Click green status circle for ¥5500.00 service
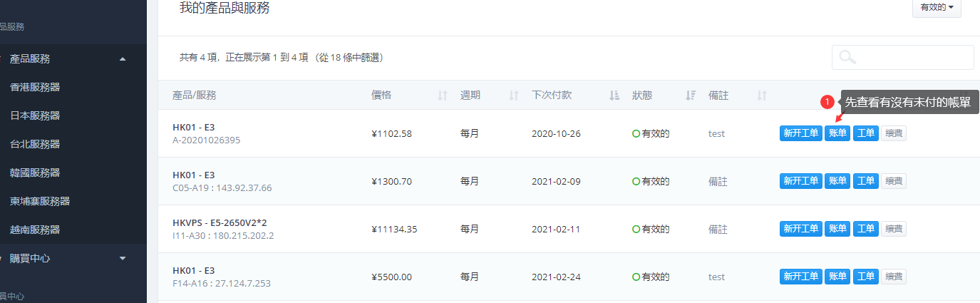Image resolution: width=980 pixels, height=303 pixels. point(636,277)
